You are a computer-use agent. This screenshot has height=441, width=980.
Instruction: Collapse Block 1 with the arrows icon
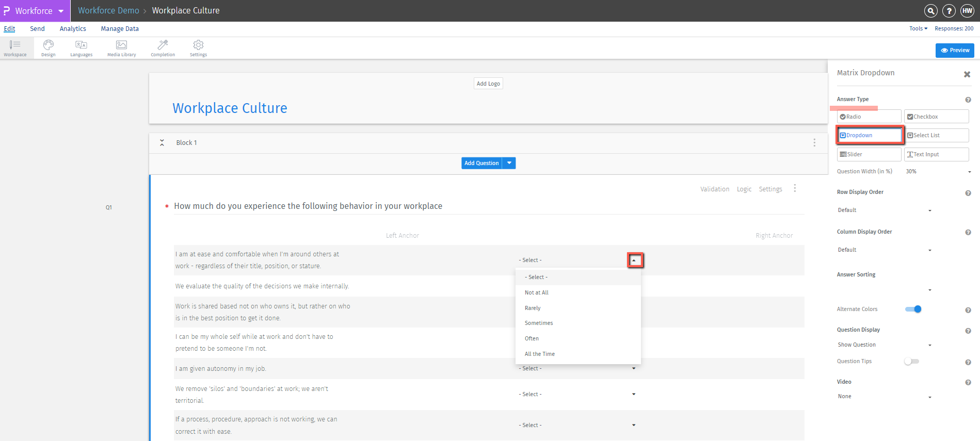pos(162,143)
